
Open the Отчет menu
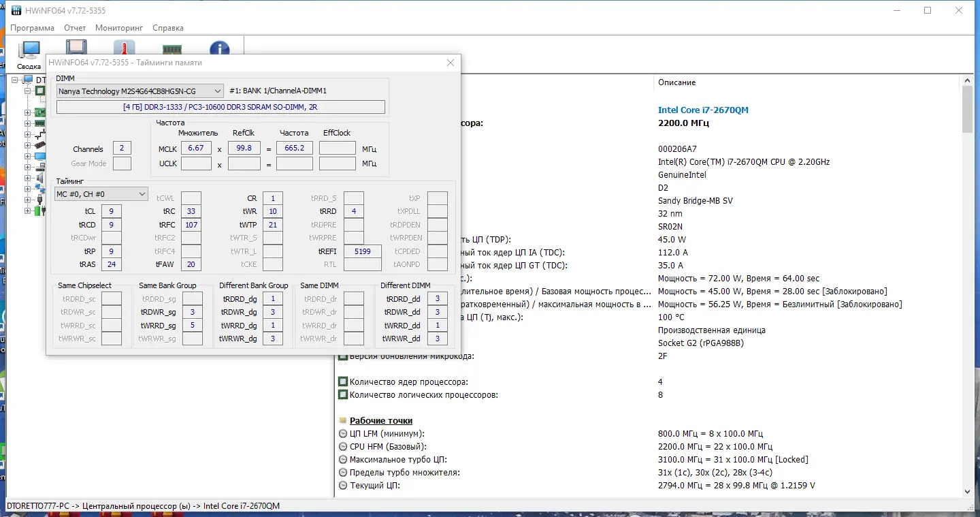[75, 28]
